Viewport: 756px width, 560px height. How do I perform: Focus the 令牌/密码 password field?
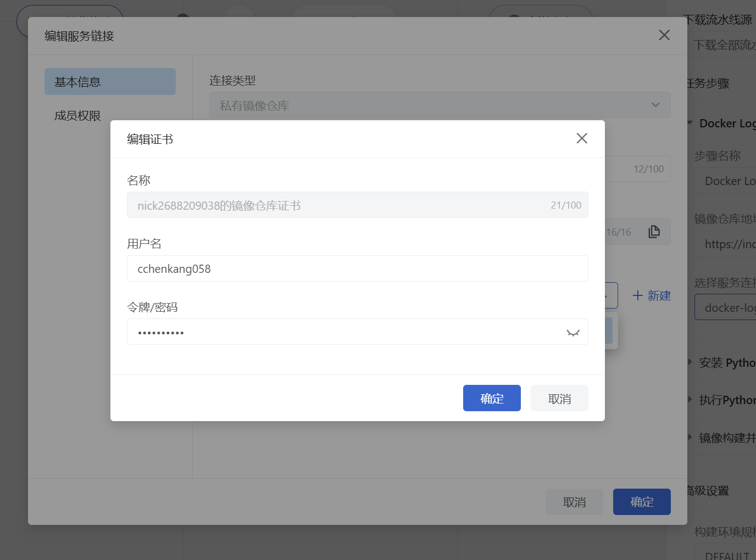point(358,332)
